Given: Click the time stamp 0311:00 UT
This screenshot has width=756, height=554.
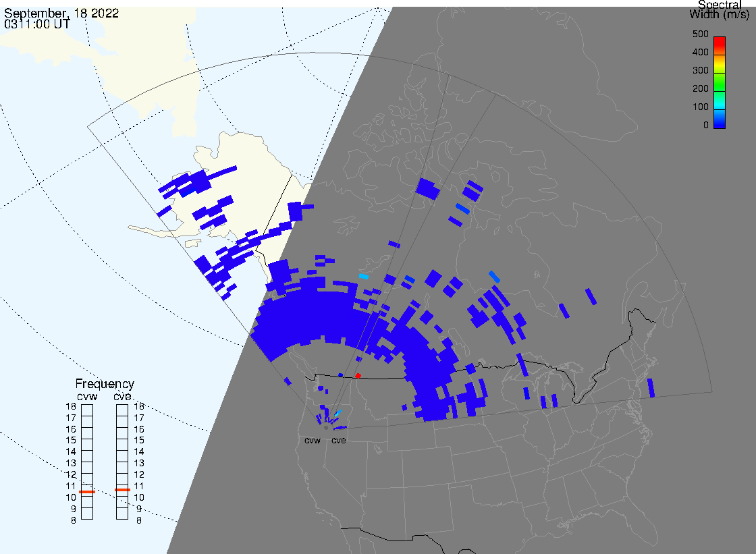Looking at the screenshot, I should 37,24.
